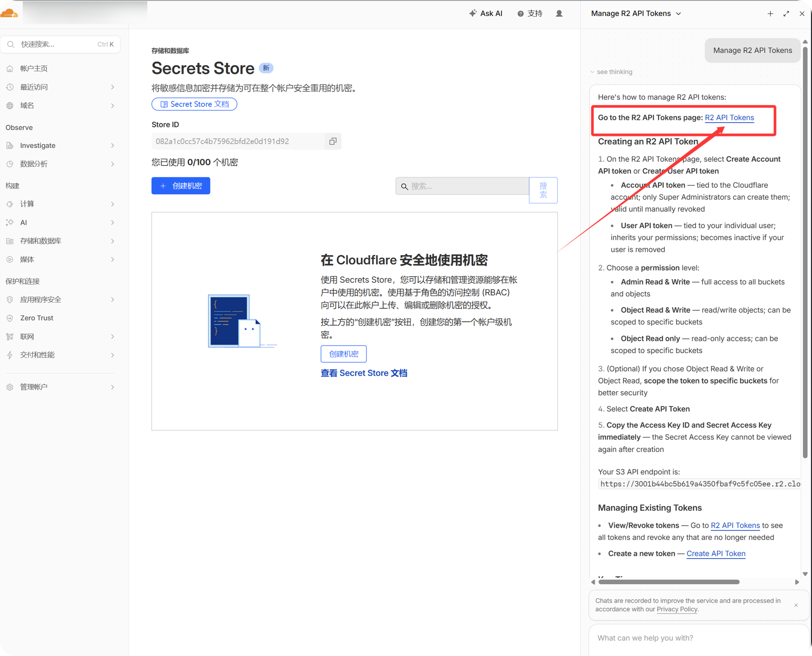The height and width of the screenshot is (656, 812).
Task: Click the 数据分析 chart icon
Action: click(10, 164)
